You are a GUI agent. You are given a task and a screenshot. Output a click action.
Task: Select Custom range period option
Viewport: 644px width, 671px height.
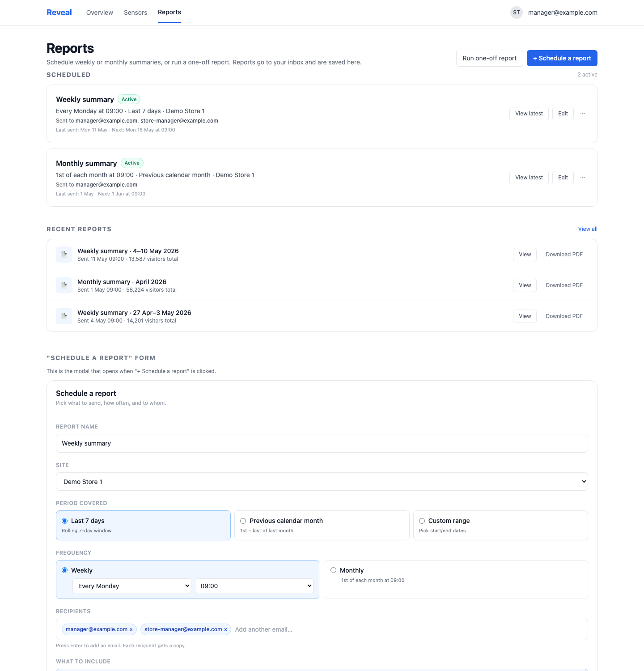[x=500, y=525]
